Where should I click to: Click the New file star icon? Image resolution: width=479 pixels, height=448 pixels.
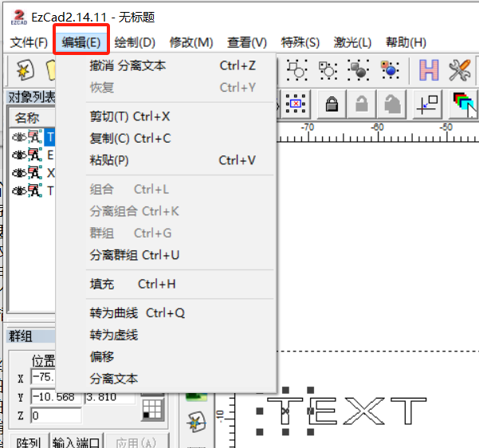pos(25,70)
